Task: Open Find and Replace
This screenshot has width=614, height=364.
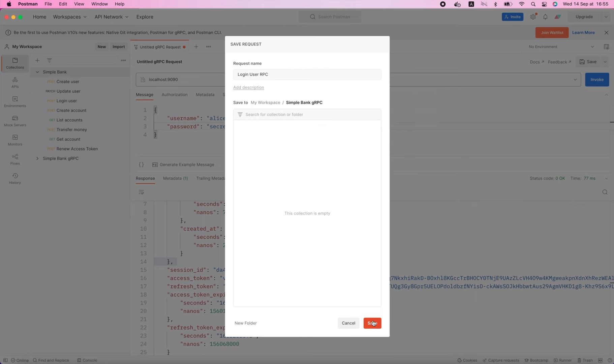Action: 51,360
